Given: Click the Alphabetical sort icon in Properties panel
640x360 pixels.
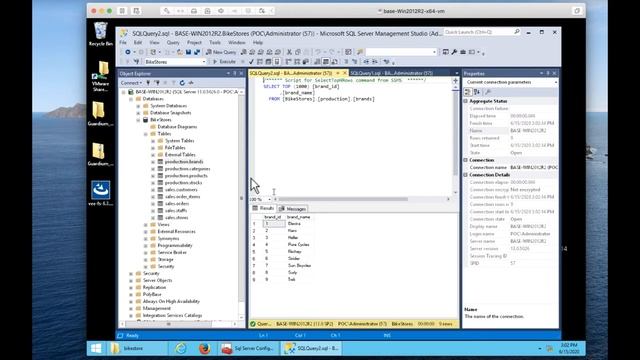Looking at the screenshot, I should (x=477, y=92).
